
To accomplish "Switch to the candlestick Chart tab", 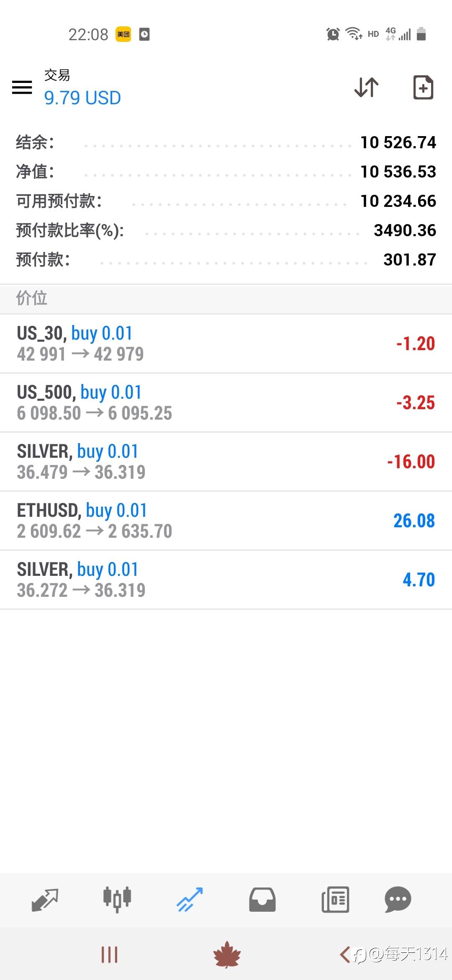I will pyautogui.click(x=117, y=900).
